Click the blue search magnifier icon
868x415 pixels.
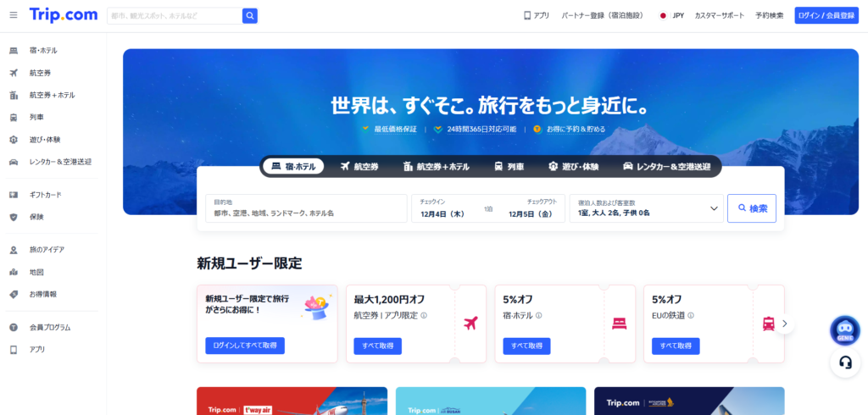click(249, 15)
